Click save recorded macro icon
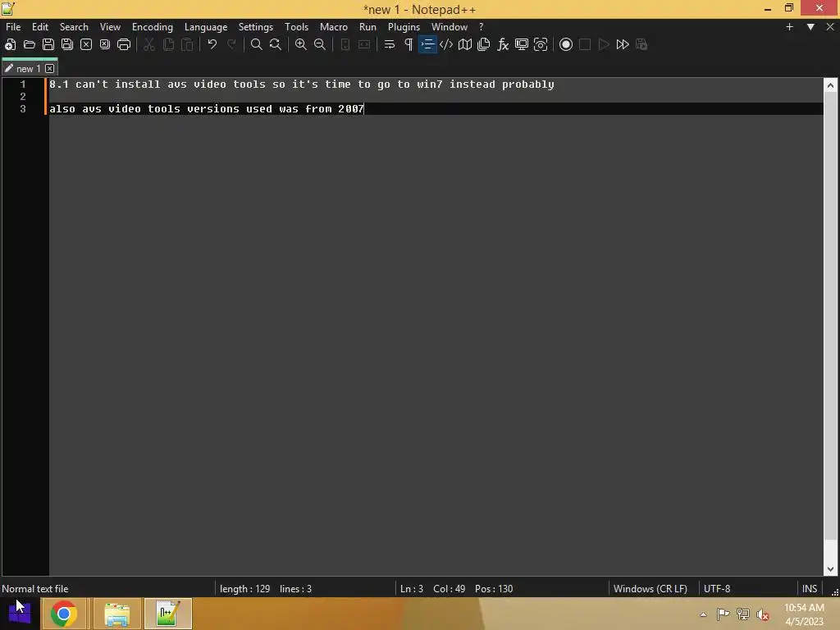The image size is (840, 630). (641, 44)
